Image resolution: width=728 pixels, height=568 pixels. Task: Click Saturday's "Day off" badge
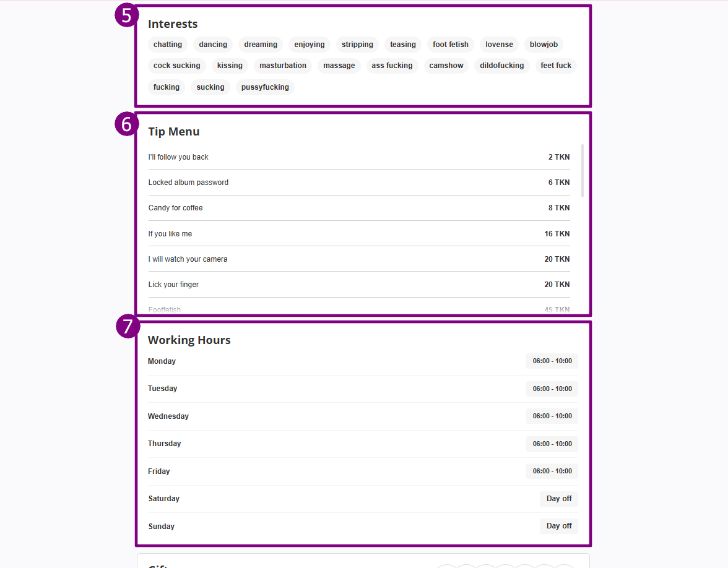[559, 499]
